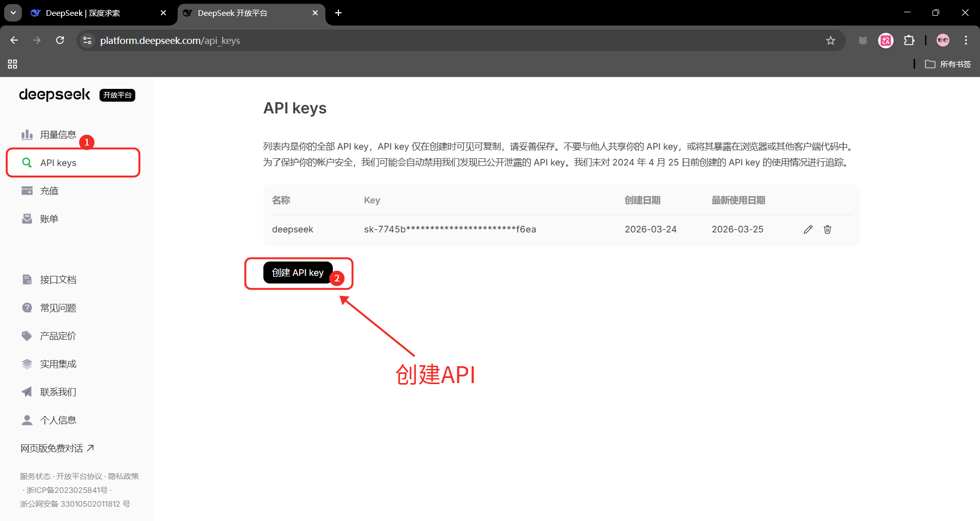Open the 所有书签 bookmarks folder
This screenshot has height=521, width=980.
tap(948, 64)
